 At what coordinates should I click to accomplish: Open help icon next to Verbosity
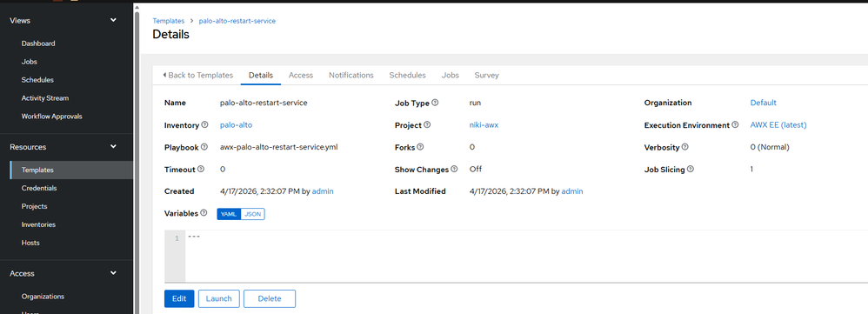click(685, 147)
